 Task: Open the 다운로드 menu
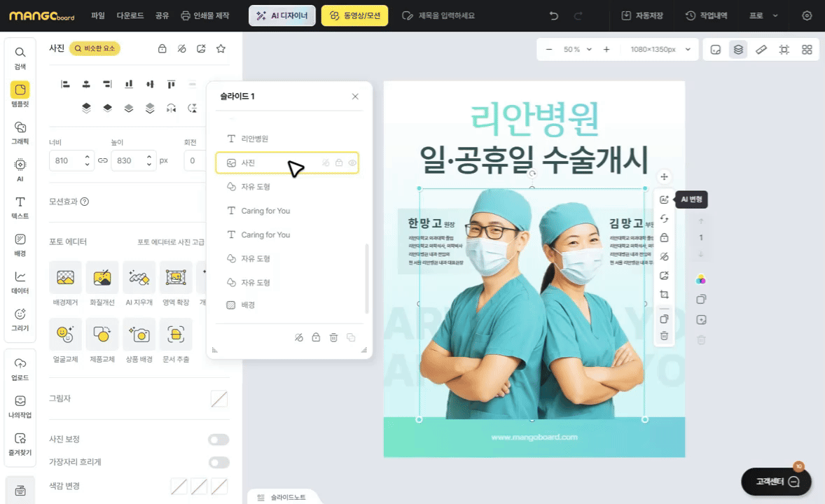coord(130,15)
